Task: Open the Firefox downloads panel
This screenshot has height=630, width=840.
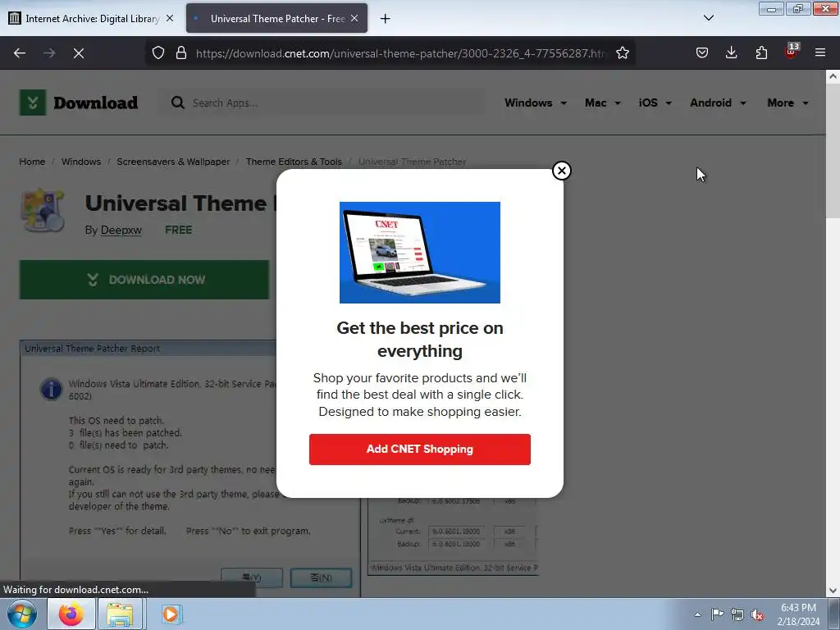Action: click(x=731, y=53)
